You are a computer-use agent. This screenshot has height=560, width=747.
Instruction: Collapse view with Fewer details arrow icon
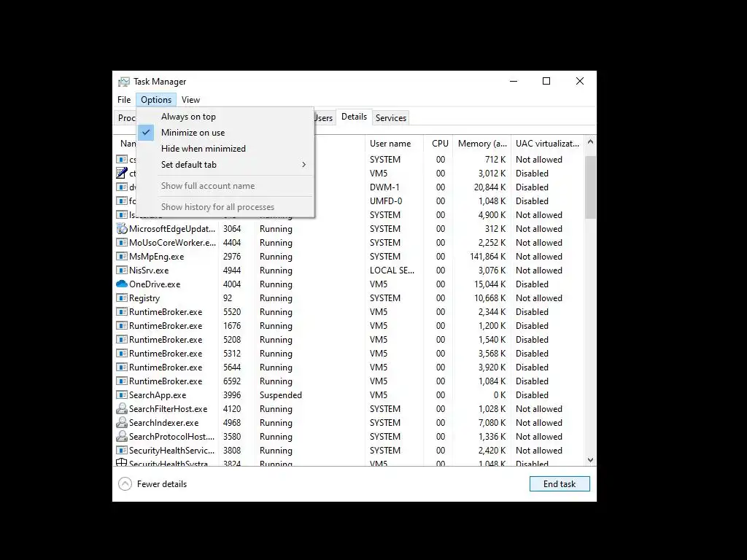125,484
